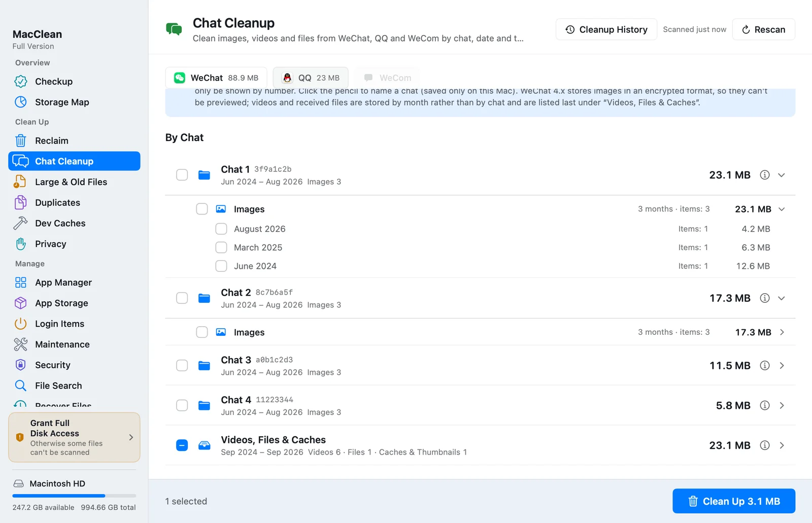Viewport: 812px width, 523px height.
Task: Open Checkup from the sidebar
Action: pyautogui.click(x=74, y=81)
